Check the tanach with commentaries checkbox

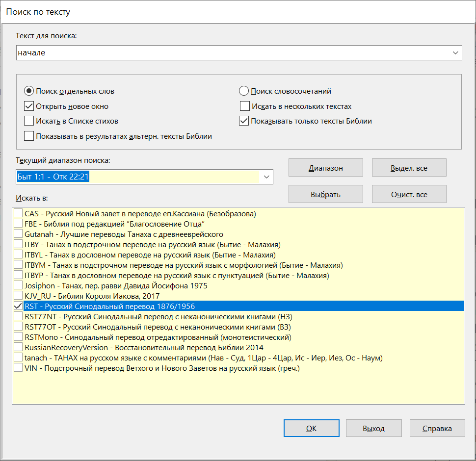click(18, 358)
